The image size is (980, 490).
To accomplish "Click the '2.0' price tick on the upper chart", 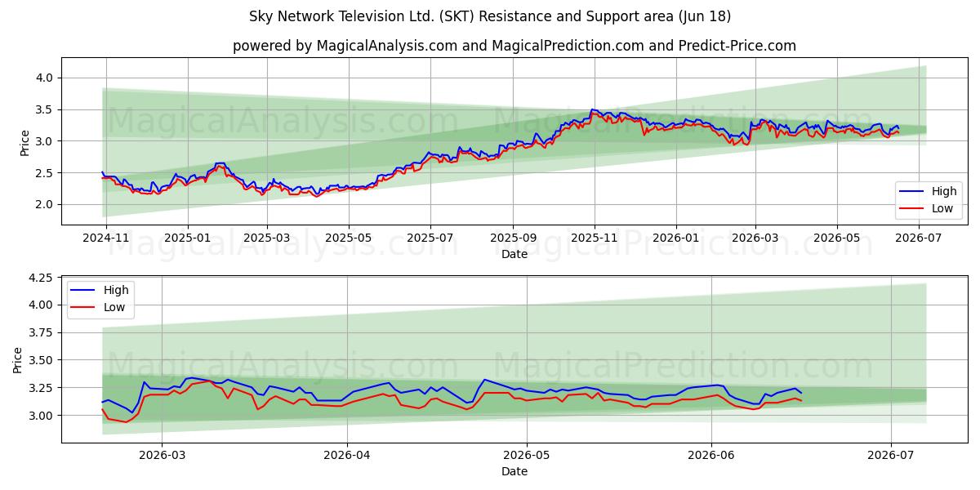I will [46, 204].
